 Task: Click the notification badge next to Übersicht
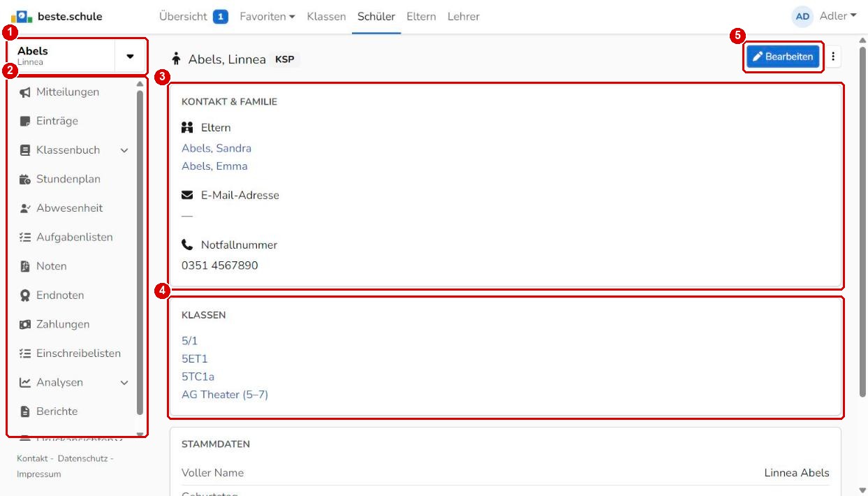coord(221,17)
